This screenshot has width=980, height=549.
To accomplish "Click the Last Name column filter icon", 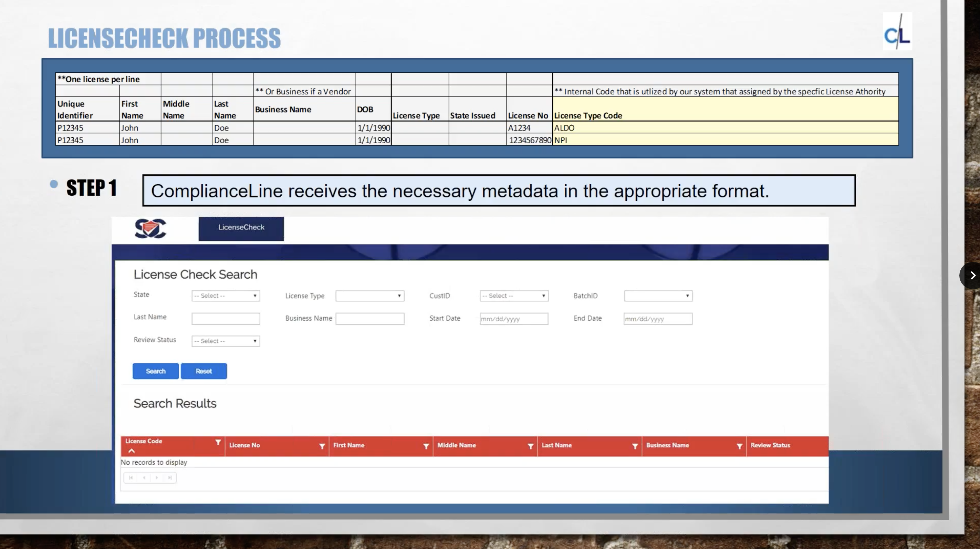I will [635, 446].
